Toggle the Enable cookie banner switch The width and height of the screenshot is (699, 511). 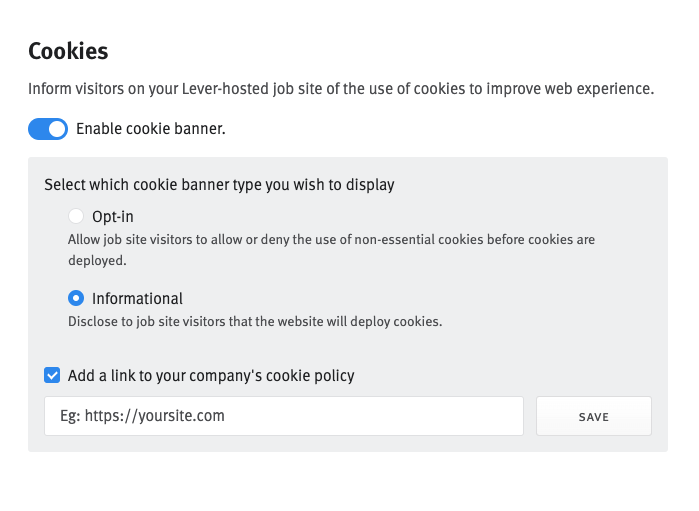point(48,129)
